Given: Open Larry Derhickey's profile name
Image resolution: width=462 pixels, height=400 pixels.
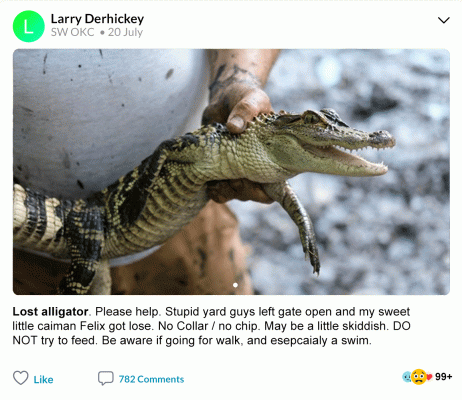Looking at the screenshot, I should (97, 19).
